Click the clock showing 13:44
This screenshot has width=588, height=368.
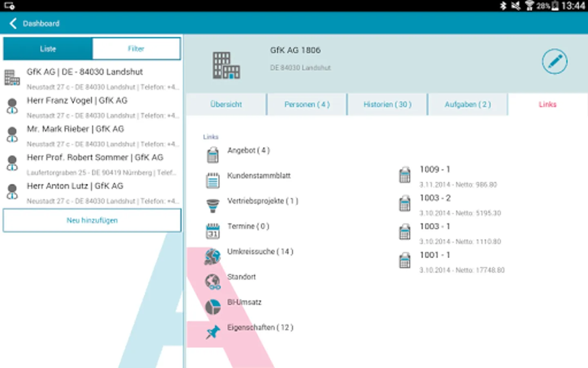tap(573, 6)
